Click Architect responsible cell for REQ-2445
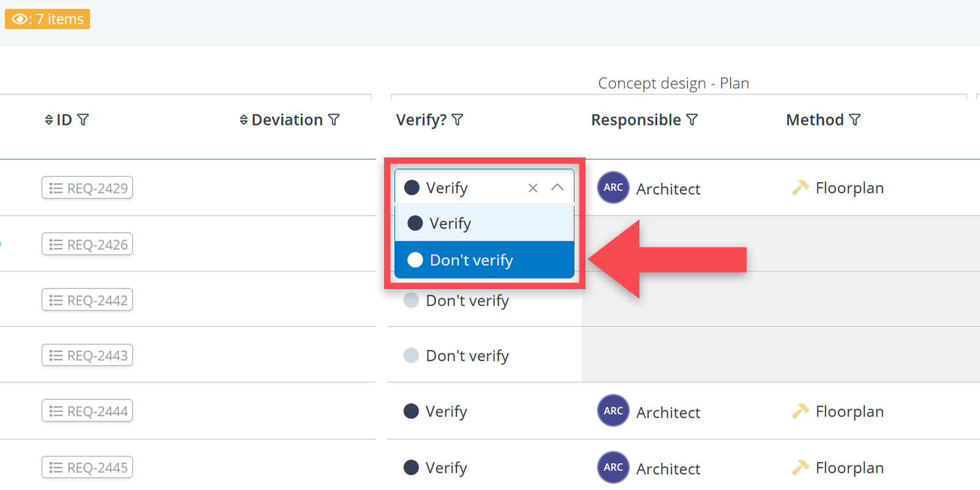 point(668,469)
